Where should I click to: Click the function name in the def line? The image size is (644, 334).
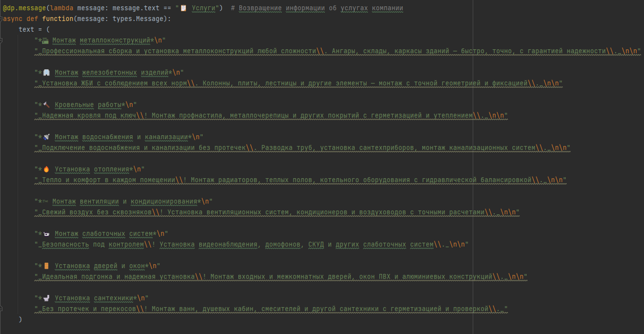click(58, 19)
